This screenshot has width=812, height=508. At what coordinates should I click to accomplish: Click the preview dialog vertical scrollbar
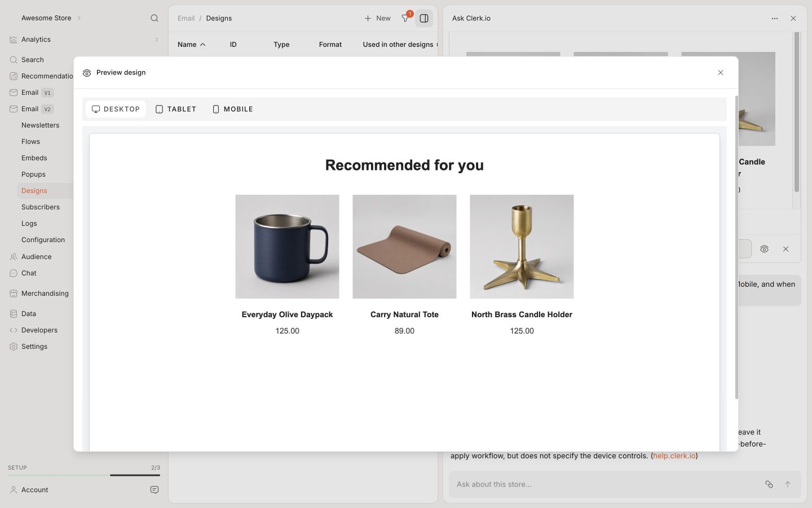pos(736,247)
